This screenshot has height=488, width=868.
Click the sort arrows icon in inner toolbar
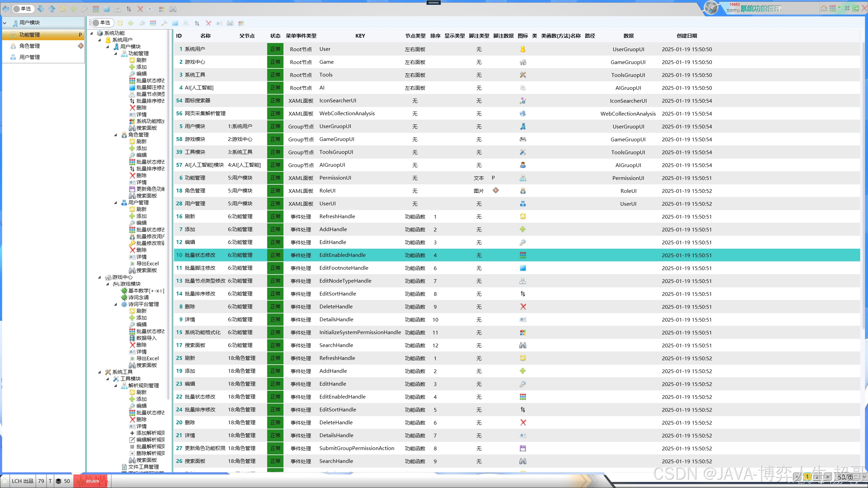tap(197, 23)
